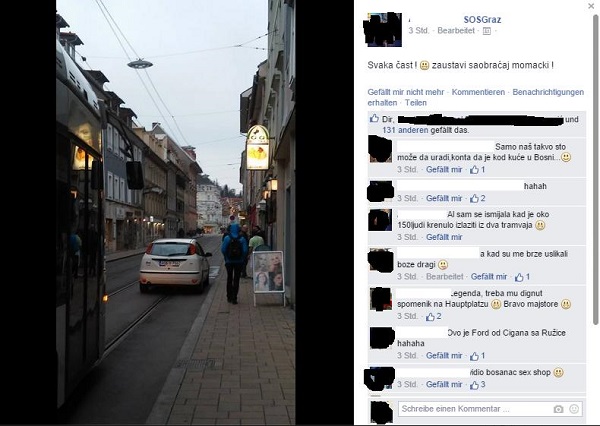The width and height of the screenshot is (600, 426).
Task: Click the thumbs-up icon beside 131 anderen
Action: pyautogui.click(x=374, y=119)
